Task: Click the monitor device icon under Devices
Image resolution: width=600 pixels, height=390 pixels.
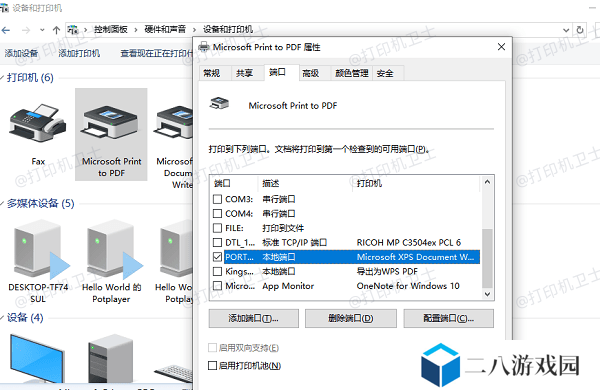Action: coord(37,359)
